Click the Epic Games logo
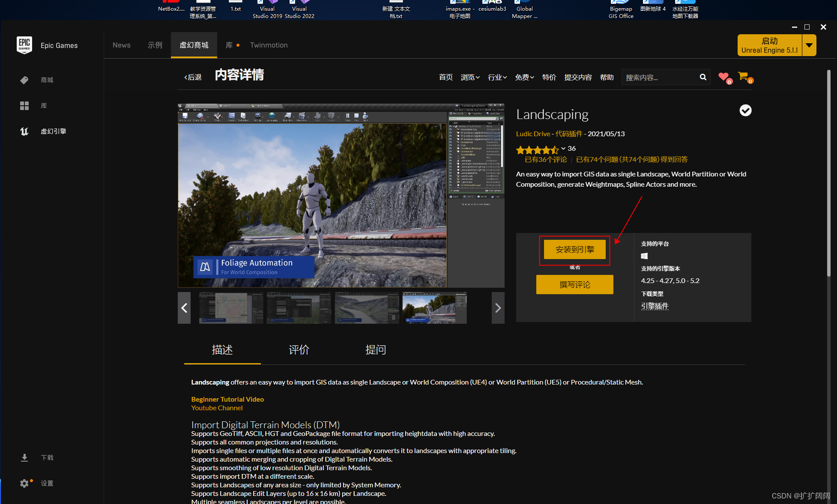The height and width of the screenshot is (504, 837). tap(24, 45)
